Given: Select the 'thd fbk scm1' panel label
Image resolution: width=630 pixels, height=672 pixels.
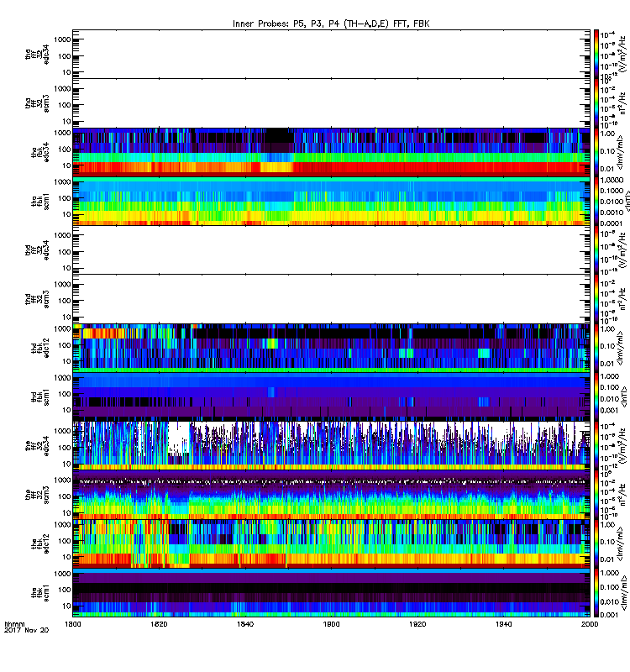Looking at the screenshot, I should (x=39, y=396).
